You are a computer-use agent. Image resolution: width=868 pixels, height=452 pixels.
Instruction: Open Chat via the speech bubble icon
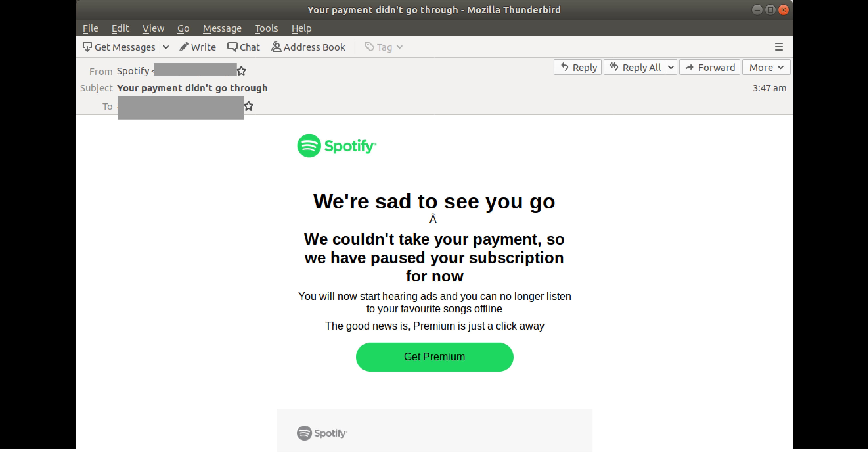[232, 47]
